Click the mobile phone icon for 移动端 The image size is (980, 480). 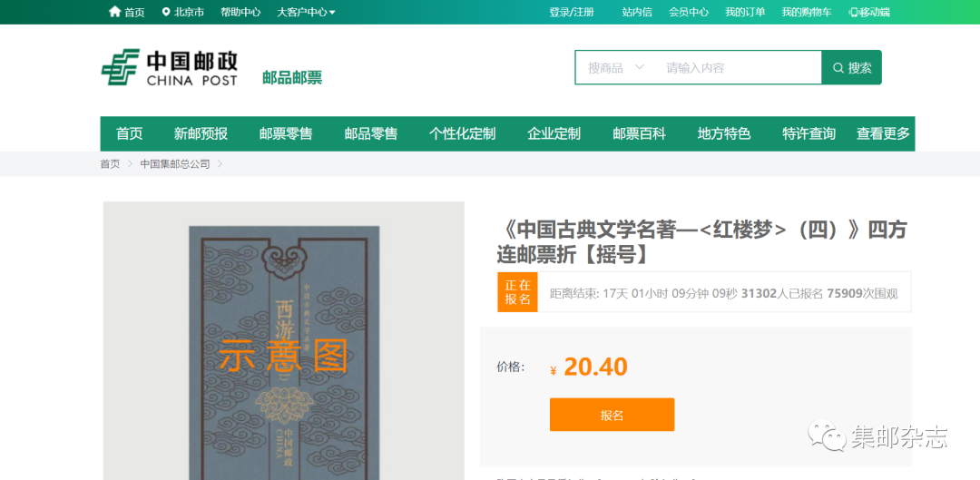(x=853, y=12)
